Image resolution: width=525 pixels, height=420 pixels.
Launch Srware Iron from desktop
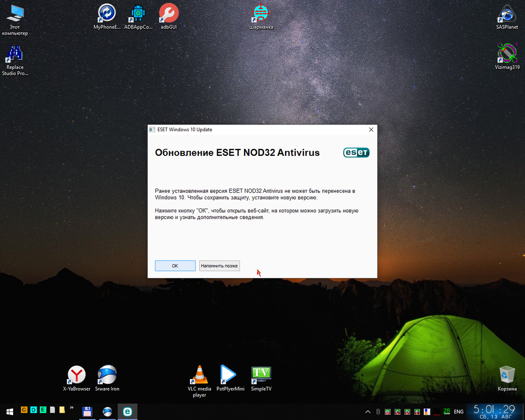[107, 379]
